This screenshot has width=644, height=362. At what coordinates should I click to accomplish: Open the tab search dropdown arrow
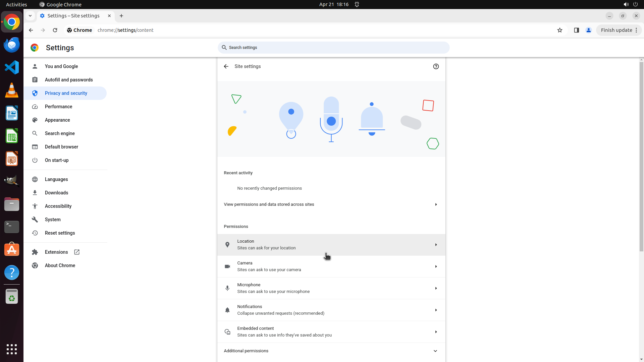30,16
